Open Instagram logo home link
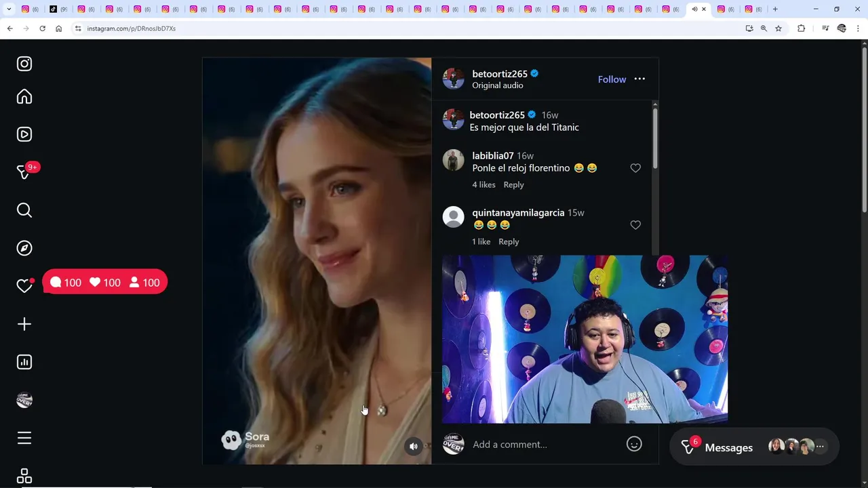The image size is (868, 488). (x=24, y=64)
